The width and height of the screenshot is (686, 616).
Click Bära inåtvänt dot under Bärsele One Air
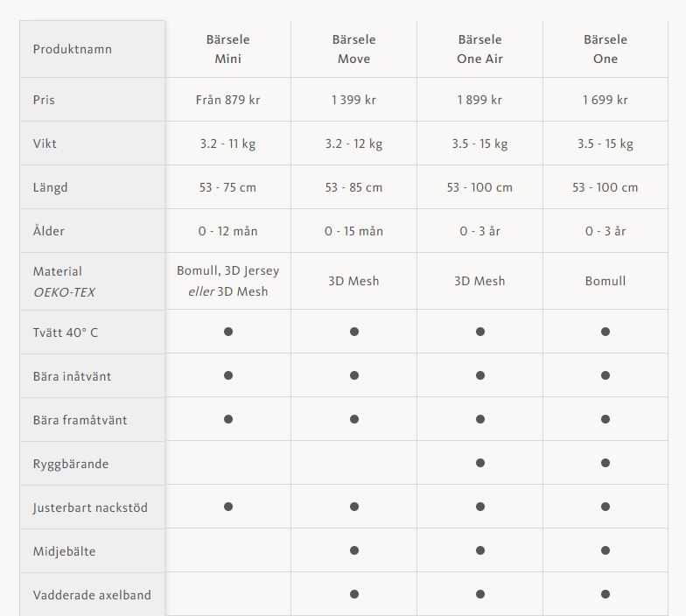coord(480,375)
